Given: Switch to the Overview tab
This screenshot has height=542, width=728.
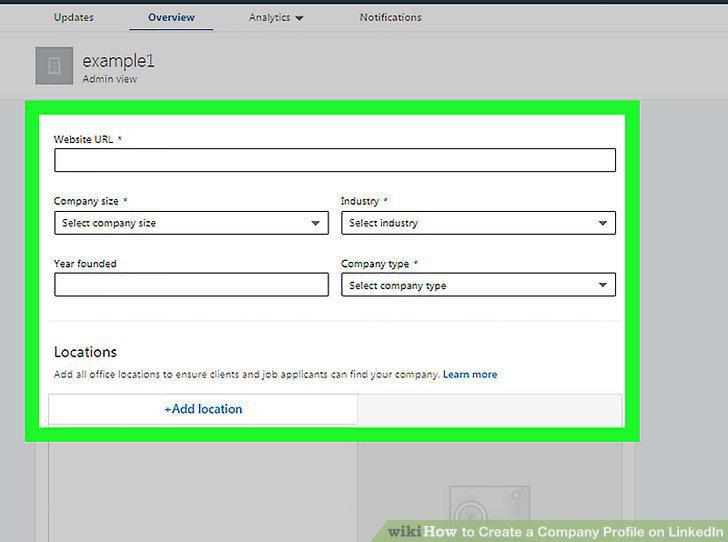Looking at the screenshot, I should (171, 18).
